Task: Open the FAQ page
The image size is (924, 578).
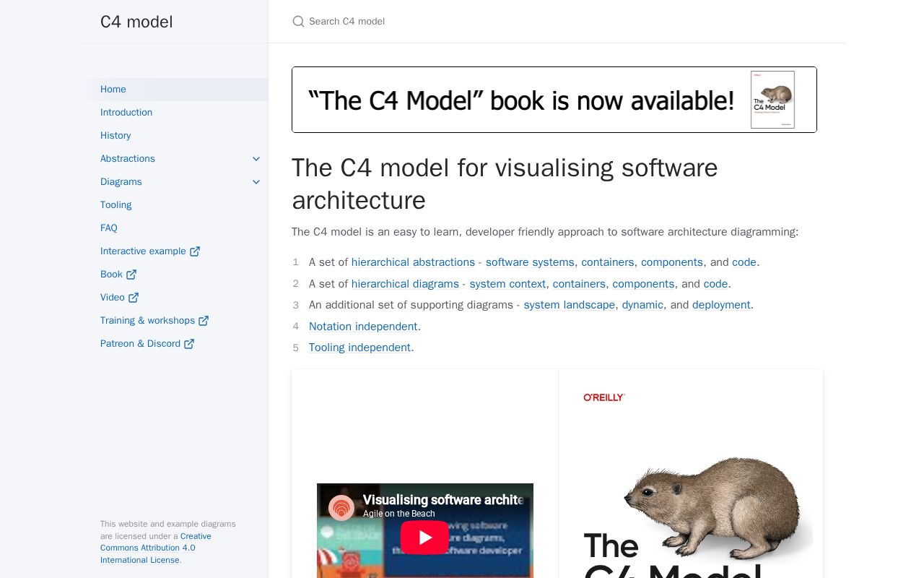Action: coord(109,228)
